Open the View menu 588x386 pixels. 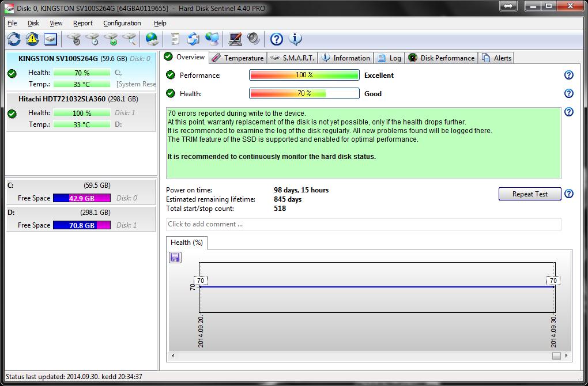click(56, 23)
